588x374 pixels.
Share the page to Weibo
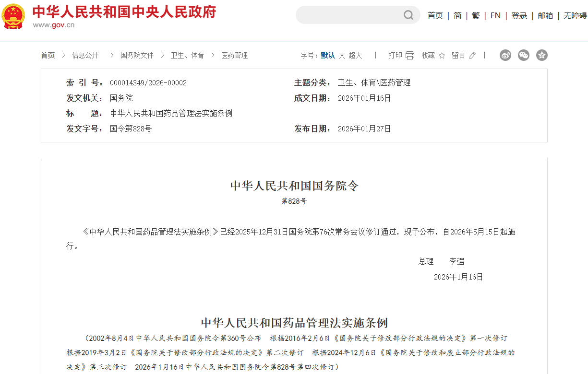click(505, 55)
